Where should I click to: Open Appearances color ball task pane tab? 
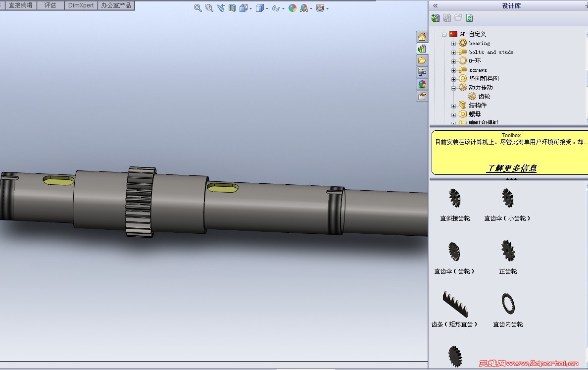[x=422, y=84]
